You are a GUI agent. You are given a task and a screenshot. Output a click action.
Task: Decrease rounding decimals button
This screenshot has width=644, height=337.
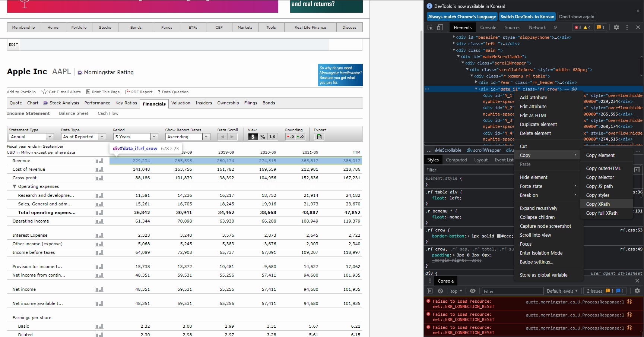click(291, 137)
